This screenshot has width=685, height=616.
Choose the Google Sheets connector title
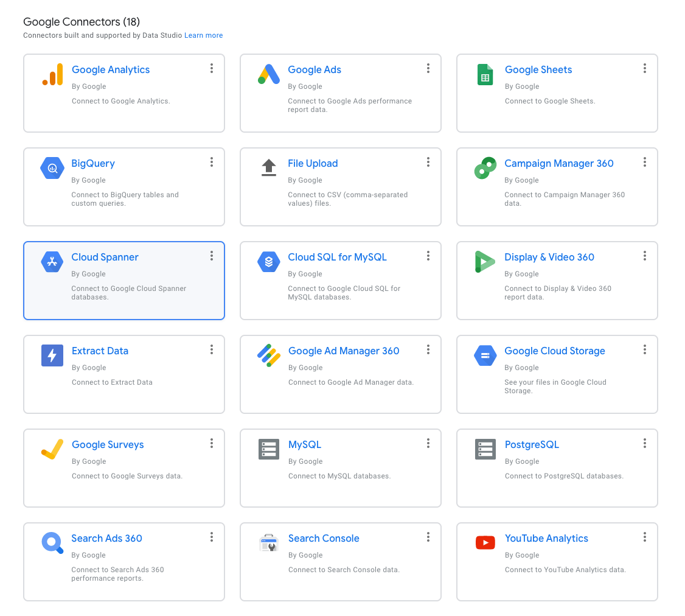click(538, 70)
